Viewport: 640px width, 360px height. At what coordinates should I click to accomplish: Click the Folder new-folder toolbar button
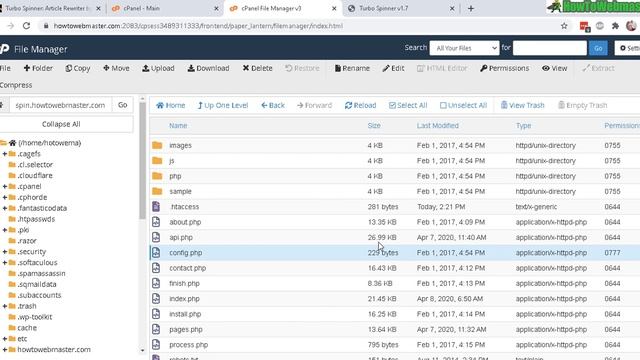point(38,68)
